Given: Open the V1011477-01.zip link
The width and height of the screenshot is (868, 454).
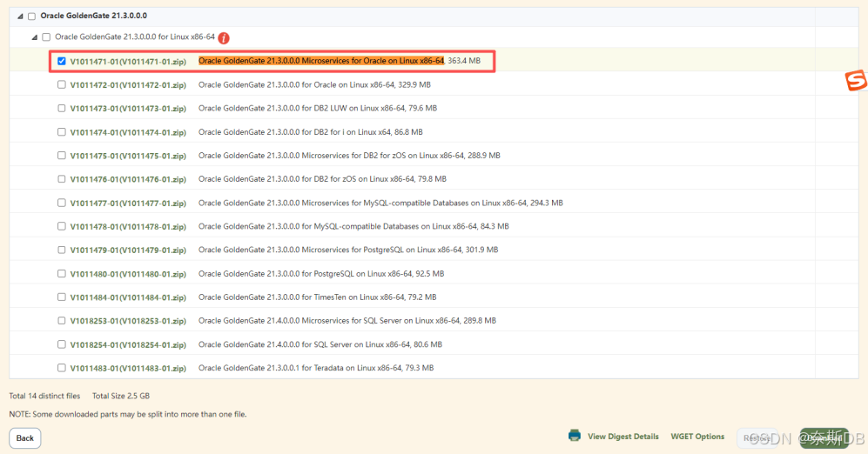Looking at the screenshot, I should [x=128, y=204].
